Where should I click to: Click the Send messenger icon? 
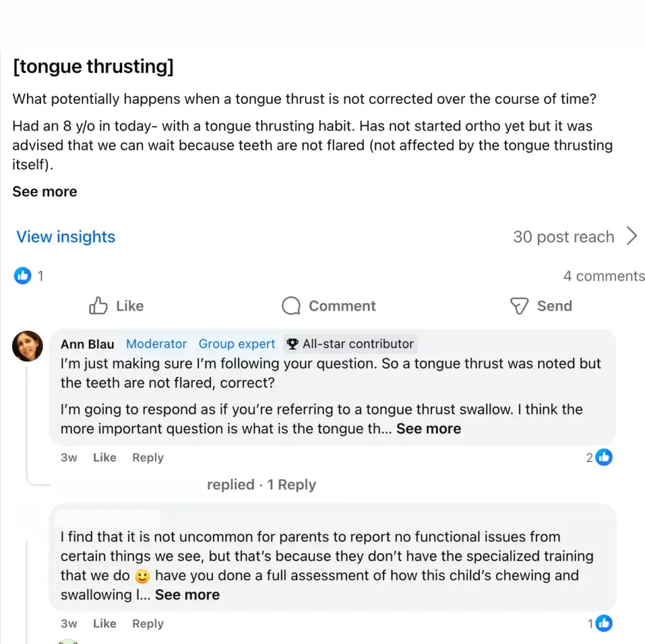[519, 306]
